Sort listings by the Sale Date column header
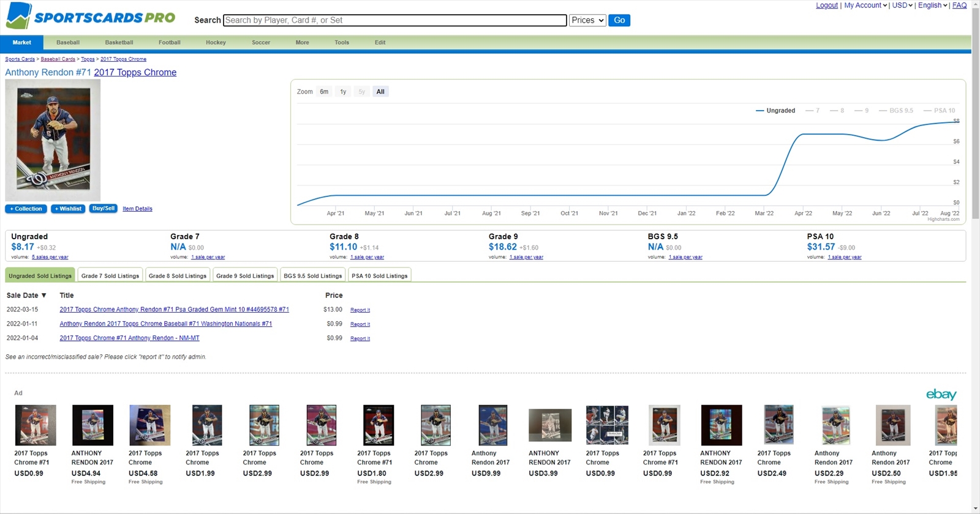 (x=26, y=296)
